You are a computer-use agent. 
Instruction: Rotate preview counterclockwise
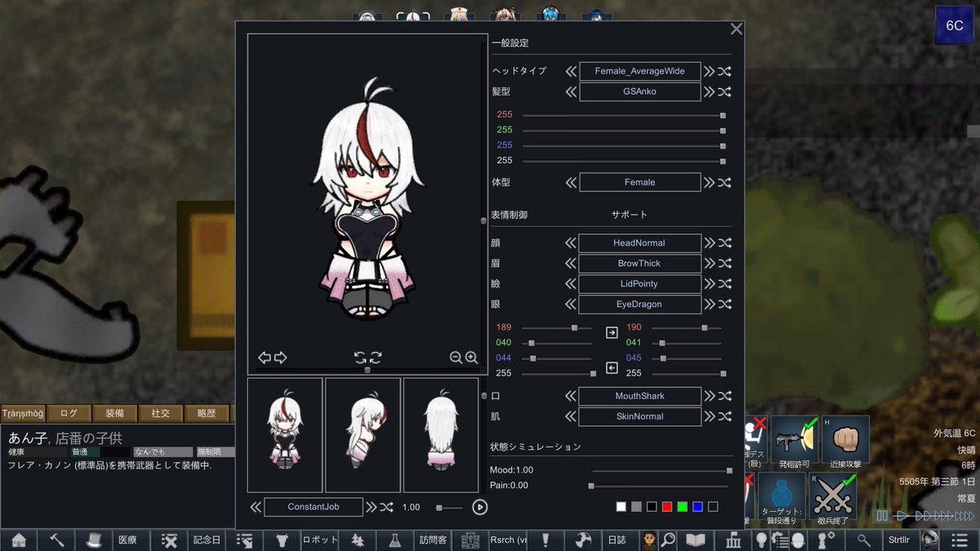tap(359, 358)
